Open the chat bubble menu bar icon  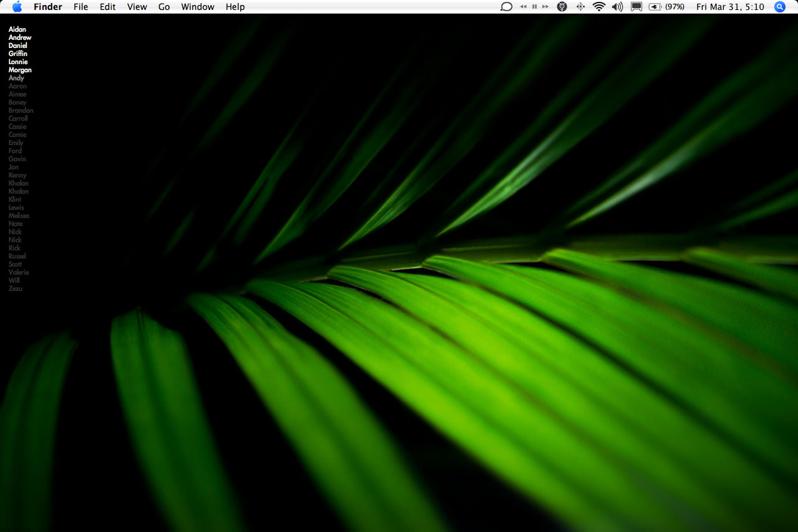pyautogui.click(x=506, y=7)
